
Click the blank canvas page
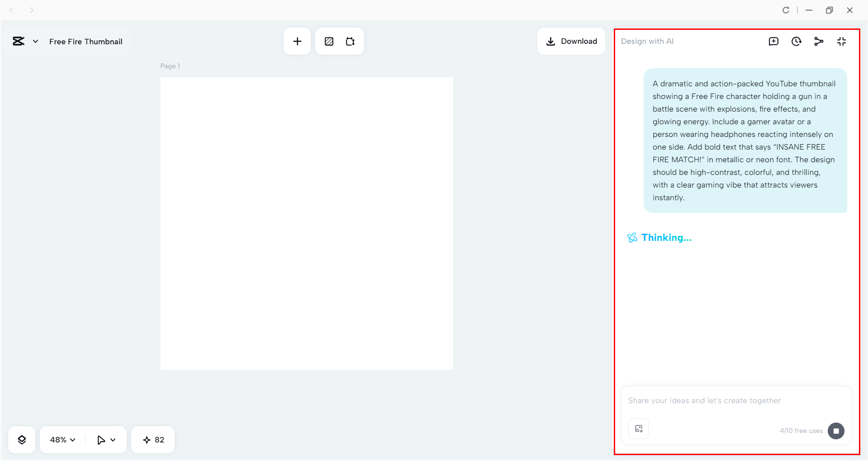tap(307, 224)
